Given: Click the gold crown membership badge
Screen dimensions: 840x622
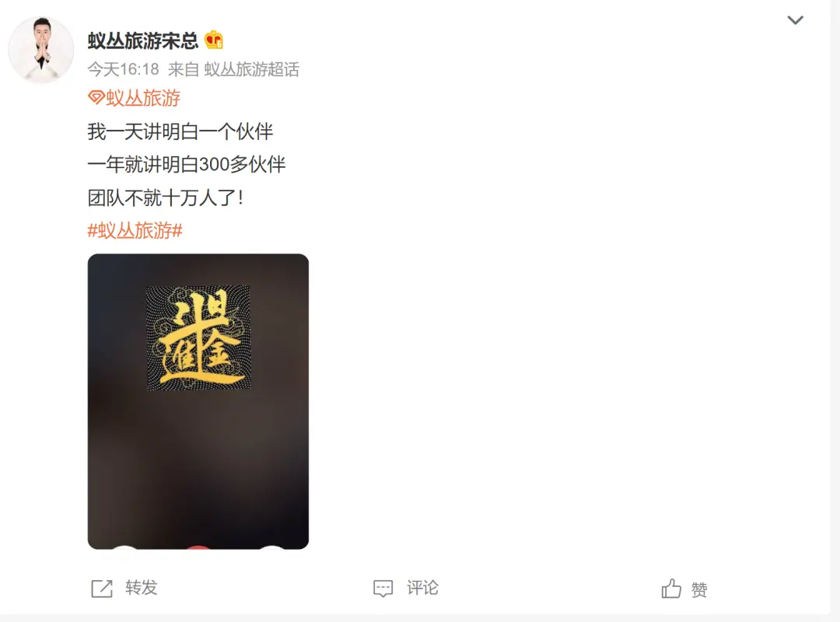Looking at the screenshot, I should click(x=214, y=40).
